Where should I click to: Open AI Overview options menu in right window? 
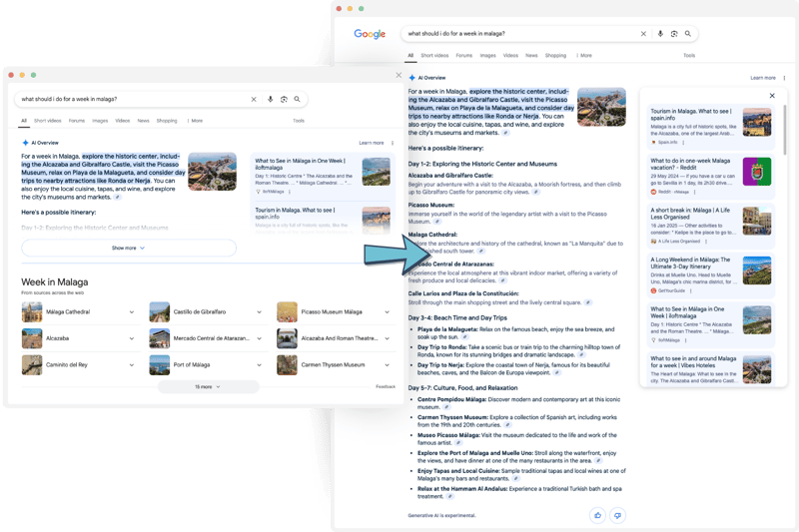click(784, 78)
